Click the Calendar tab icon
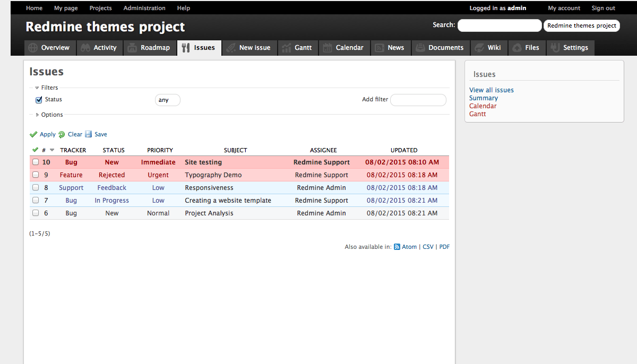 click(328, 48)
